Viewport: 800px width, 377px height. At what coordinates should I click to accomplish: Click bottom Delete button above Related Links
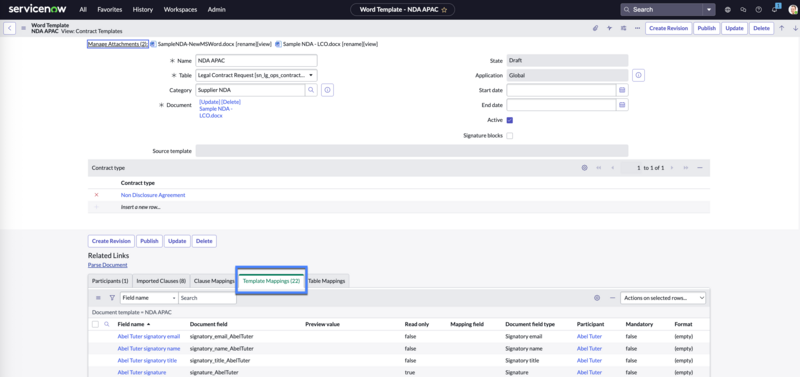205,241
